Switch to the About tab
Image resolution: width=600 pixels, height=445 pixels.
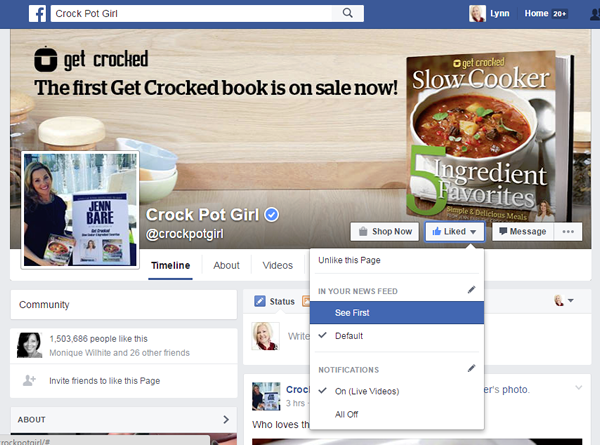tap(227, 265)
